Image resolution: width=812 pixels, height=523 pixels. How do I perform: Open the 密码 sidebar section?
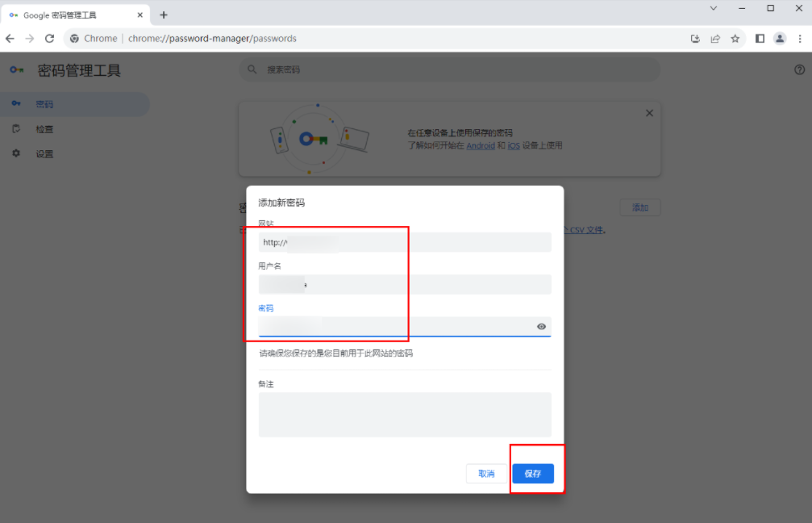click(x=74, y=104)
